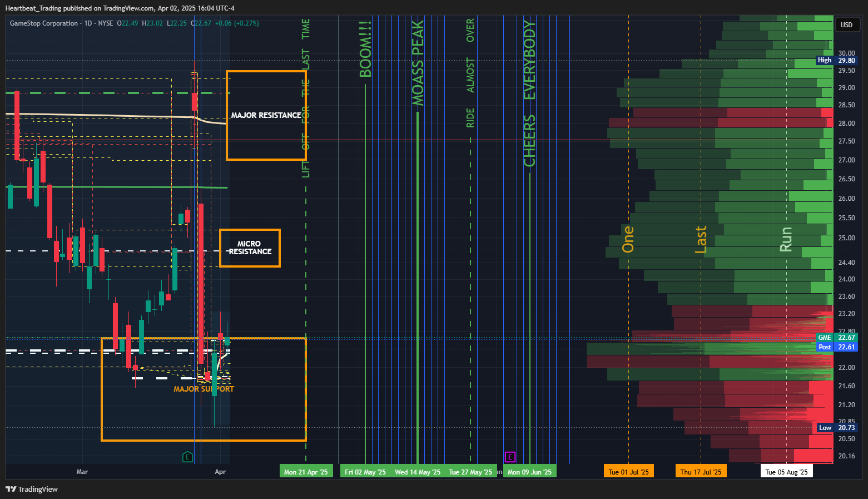Image resolution: width=868 pixels, height=499 pixels.
Task: Click the Mon 09 Jun '25 date label
Action: (529, 472)
